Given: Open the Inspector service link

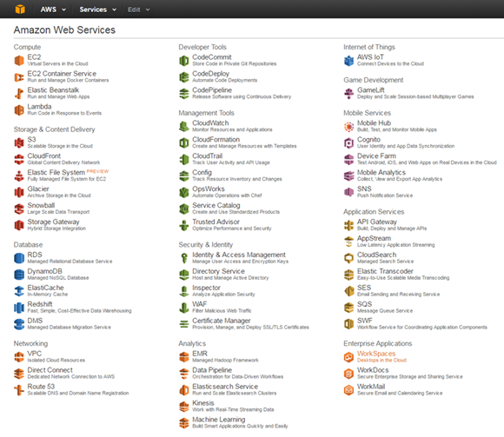Looking at the screenshot, I should click(206, 288).
